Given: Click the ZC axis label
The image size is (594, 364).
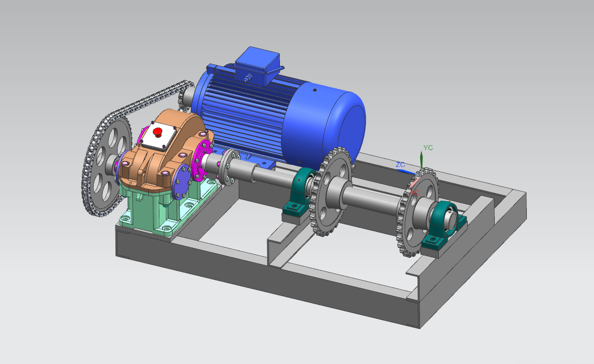Looking at the screenshot, I should click(x=401, y=165).
